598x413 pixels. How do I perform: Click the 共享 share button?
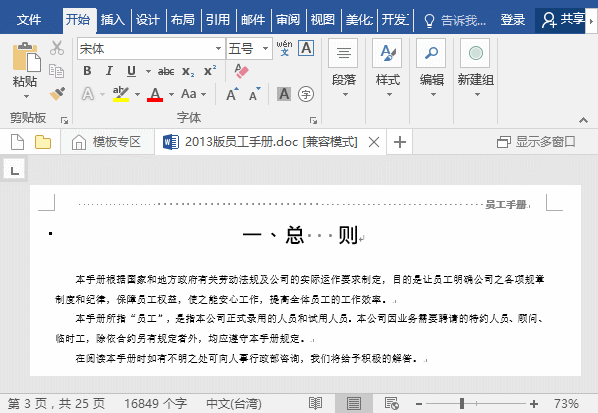pos(563,19)
